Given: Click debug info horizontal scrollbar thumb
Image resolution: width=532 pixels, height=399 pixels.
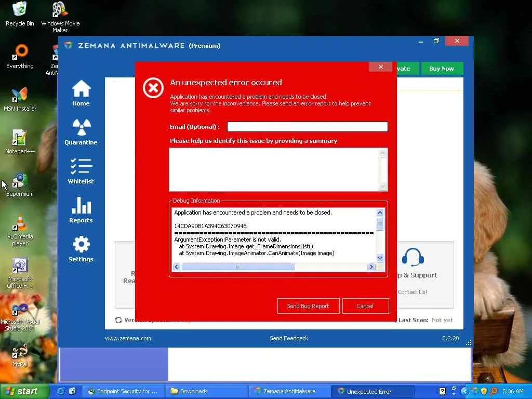Looking at the screenshot, I should click(238, 267).
